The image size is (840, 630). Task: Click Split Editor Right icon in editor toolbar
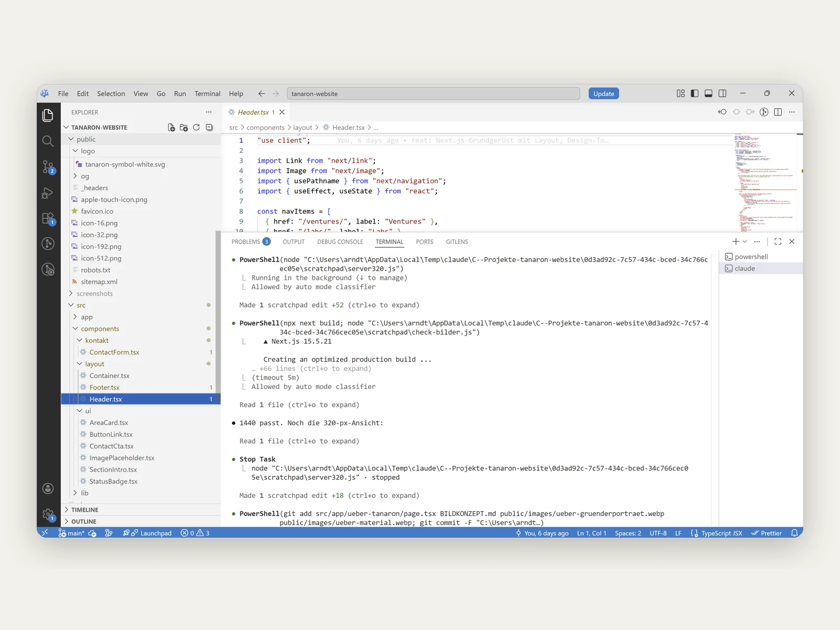[x=778, y=112]
